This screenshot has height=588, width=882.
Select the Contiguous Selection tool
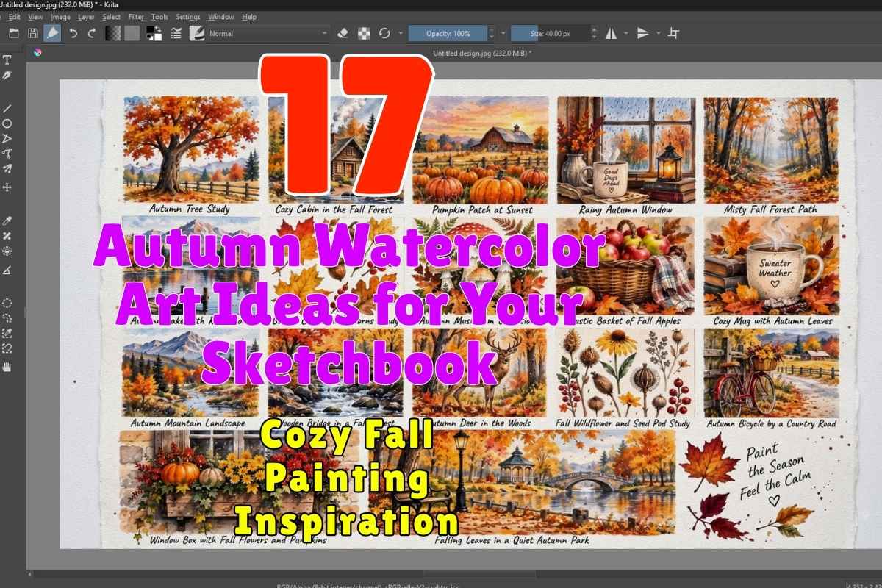7,334
